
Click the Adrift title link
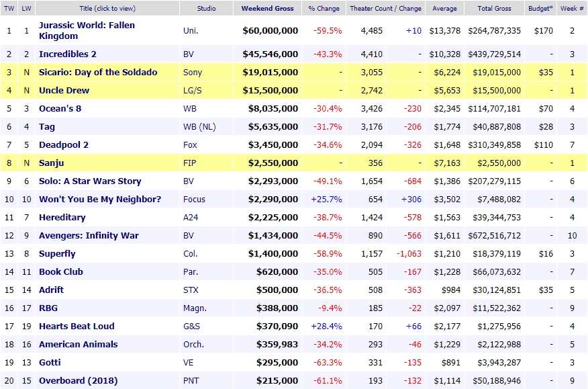point(52,290)
